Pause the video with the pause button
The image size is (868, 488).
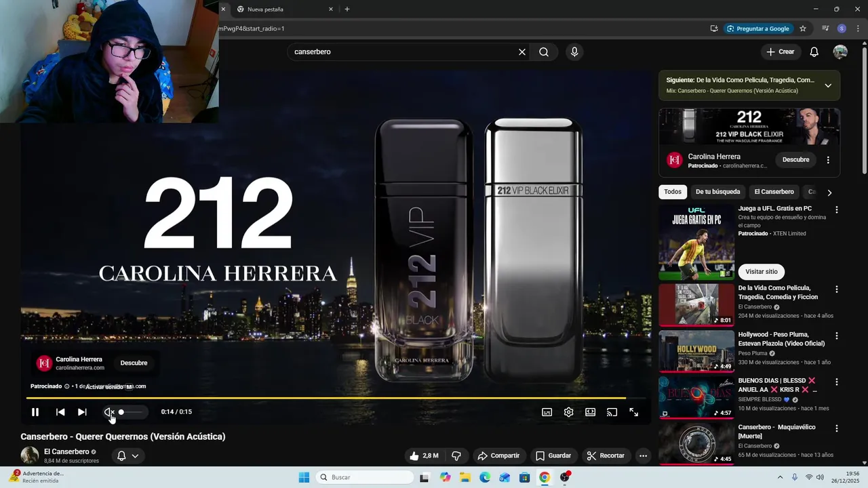point(35,412)
